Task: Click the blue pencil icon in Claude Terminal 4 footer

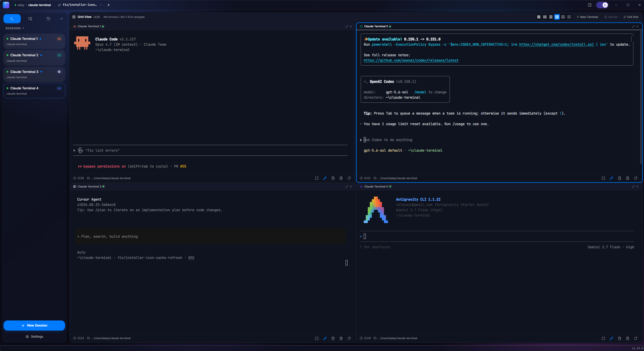Action: coord(611,338)
